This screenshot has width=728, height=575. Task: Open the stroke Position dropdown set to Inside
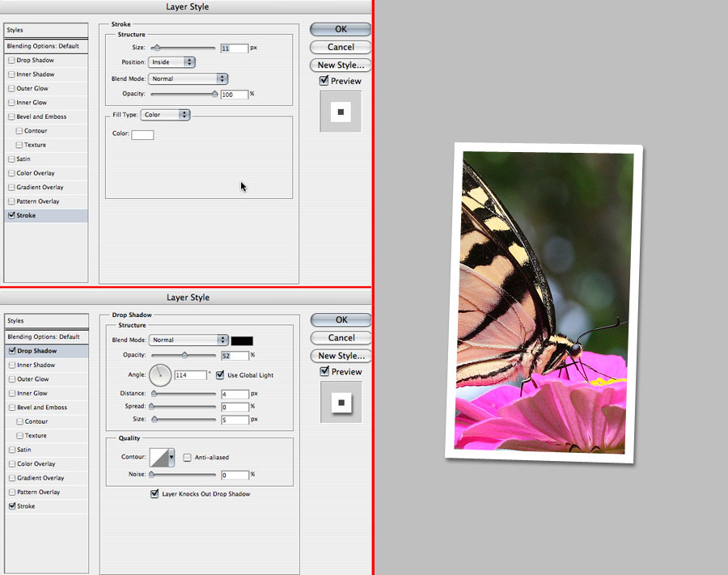(171, 62)
